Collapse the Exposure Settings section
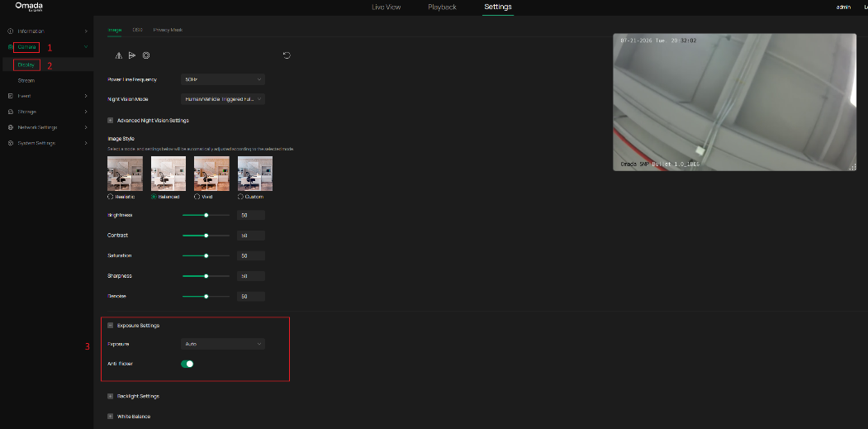 click(x=110, y=326)
